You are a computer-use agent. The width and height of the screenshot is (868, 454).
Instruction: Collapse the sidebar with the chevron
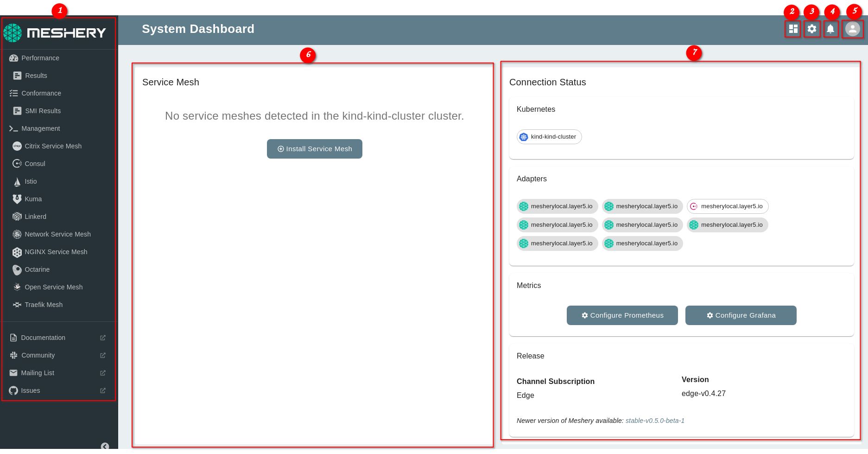click(x=105, y=446)
